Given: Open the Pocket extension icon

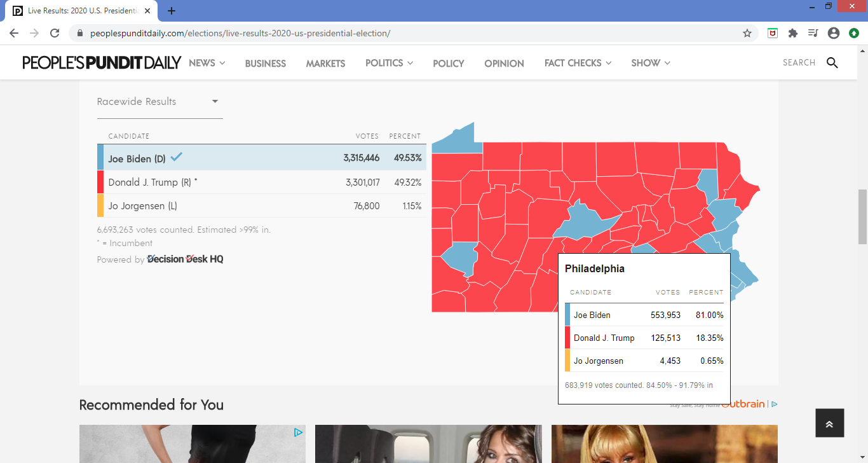Looking at the screenshot, I should click(x=773, y=33).
